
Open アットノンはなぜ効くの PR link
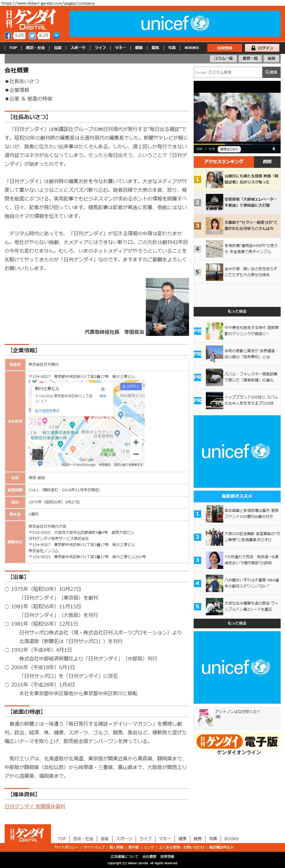pyautogui.click(x=237, y=712)
